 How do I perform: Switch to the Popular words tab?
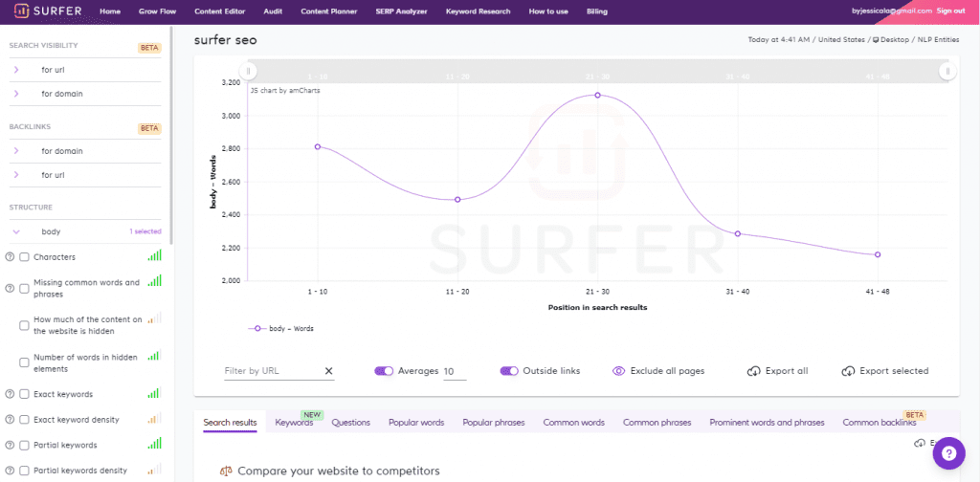(x=416, y=423)
